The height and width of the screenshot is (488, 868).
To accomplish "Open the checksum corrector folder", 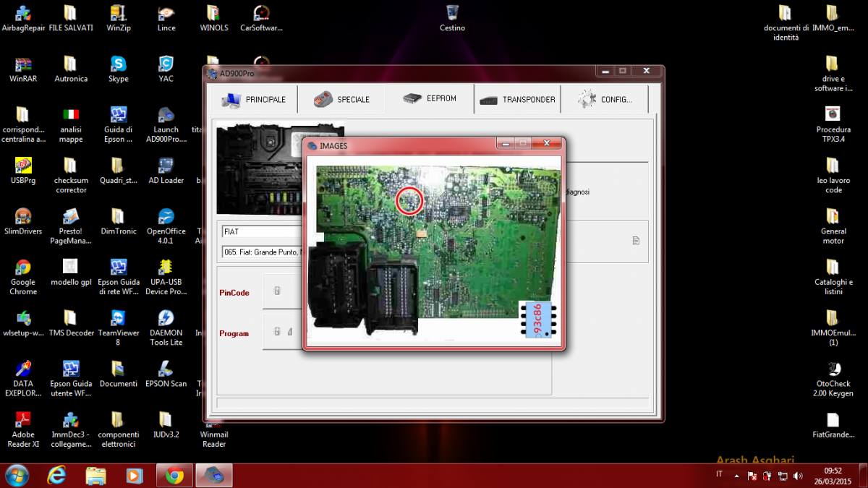I will coord(71,174).
